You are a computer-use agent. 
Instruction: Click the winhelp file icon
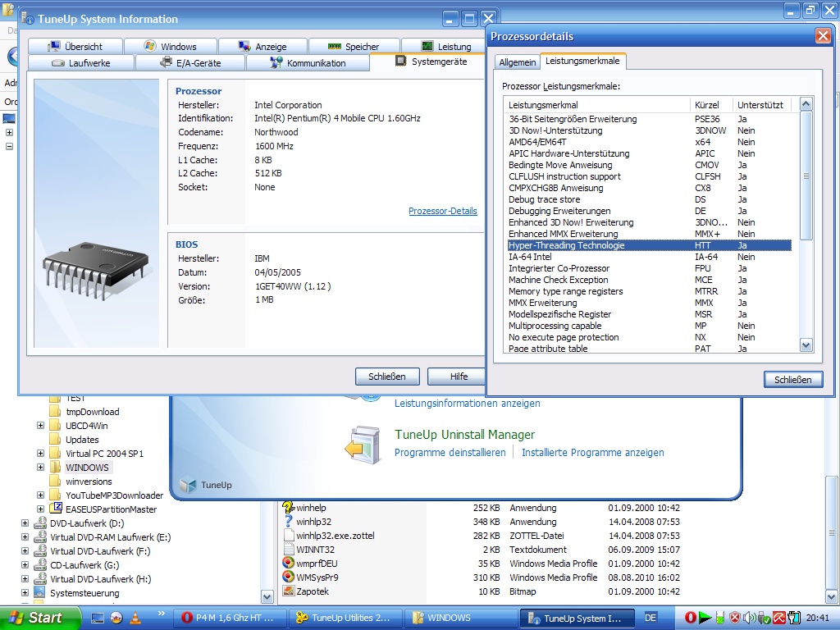pyautogui.click(x=288, y=508)
